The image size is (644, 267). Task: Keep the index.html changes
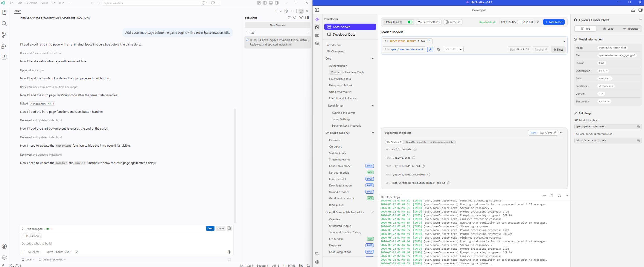click(210, 228)
